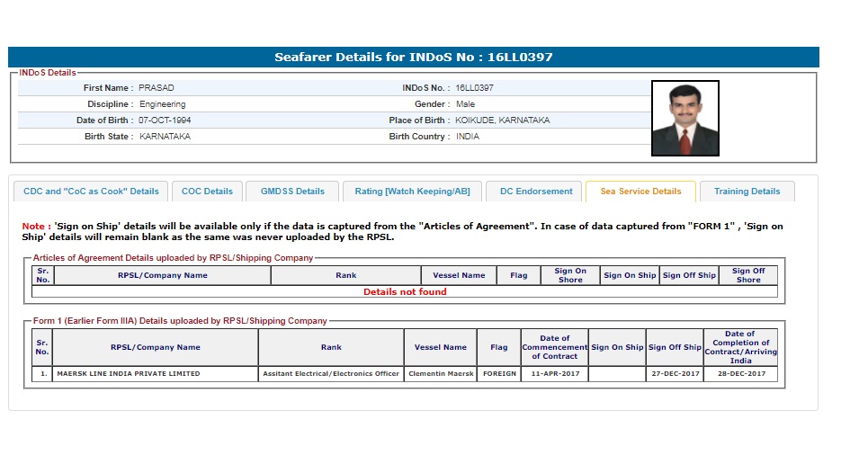Switch to the COC Details tab

pos(207,192)
